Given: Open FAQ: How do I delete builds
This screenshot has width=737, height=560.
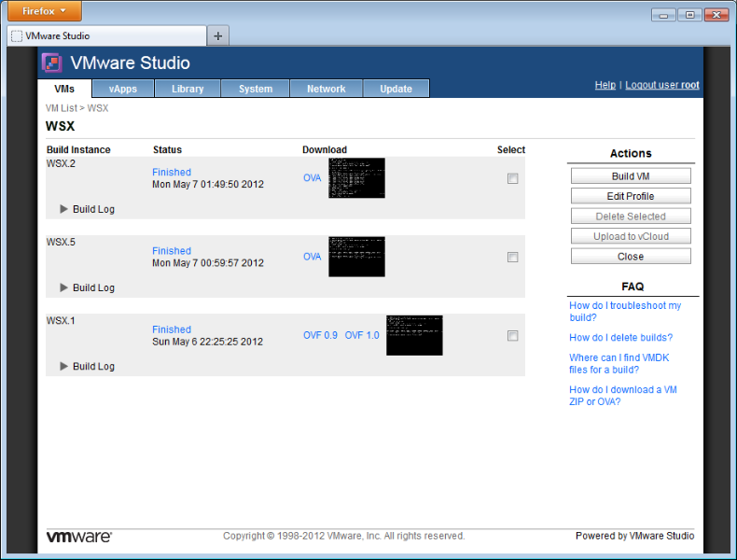Looking at the screenshot, I should [621, 338].
